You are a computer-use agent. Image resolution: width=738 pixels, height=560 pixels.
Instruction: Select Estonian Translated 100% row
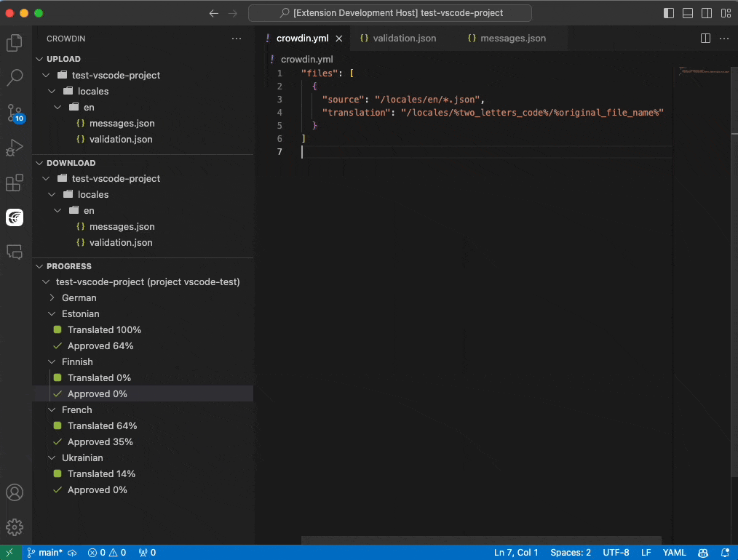pyautogui.click(x=143, y=330)
